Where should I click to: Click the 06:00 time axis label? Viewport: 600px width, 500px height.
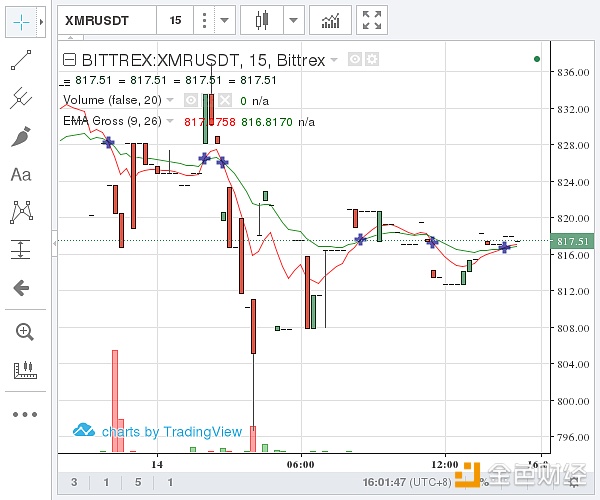point(301,464)
